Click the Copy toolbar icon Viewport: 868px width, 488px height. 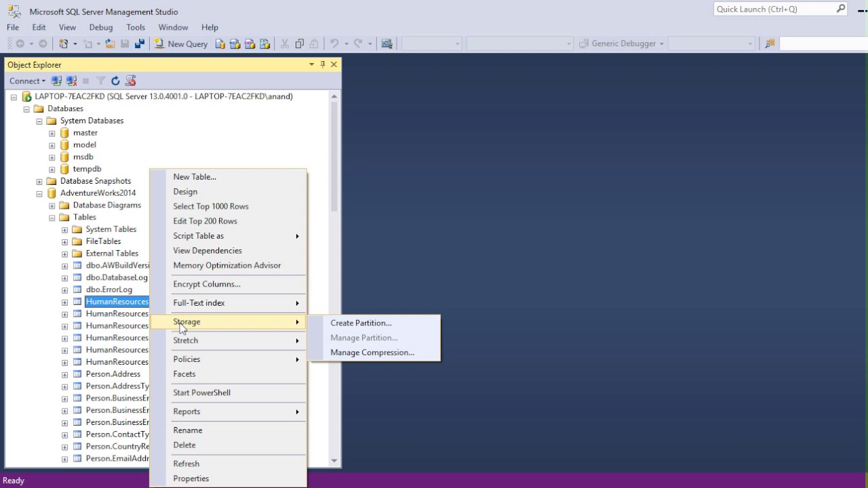click(x=300, y=43)
